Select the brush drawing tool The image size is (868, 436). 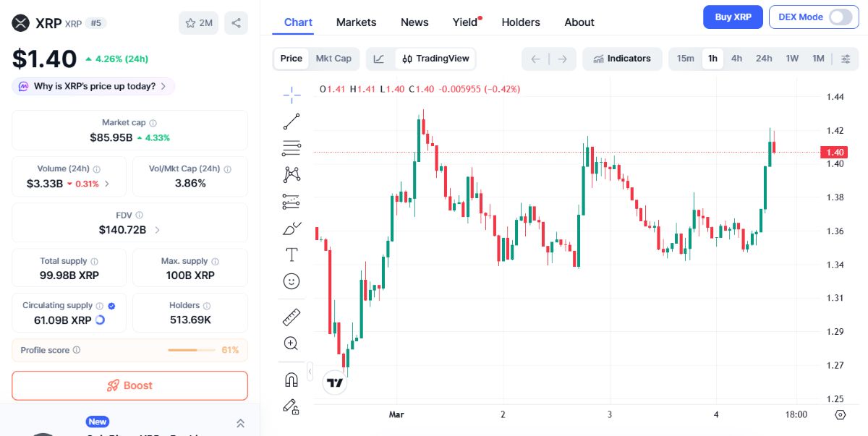292,228
